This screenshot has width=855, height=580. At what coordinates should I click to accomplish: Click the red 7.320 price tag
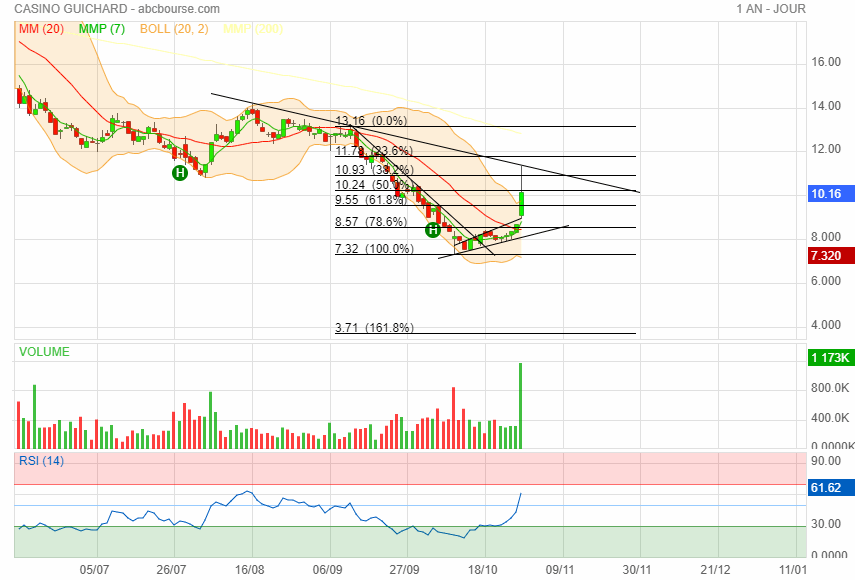(x=831, y=256)
